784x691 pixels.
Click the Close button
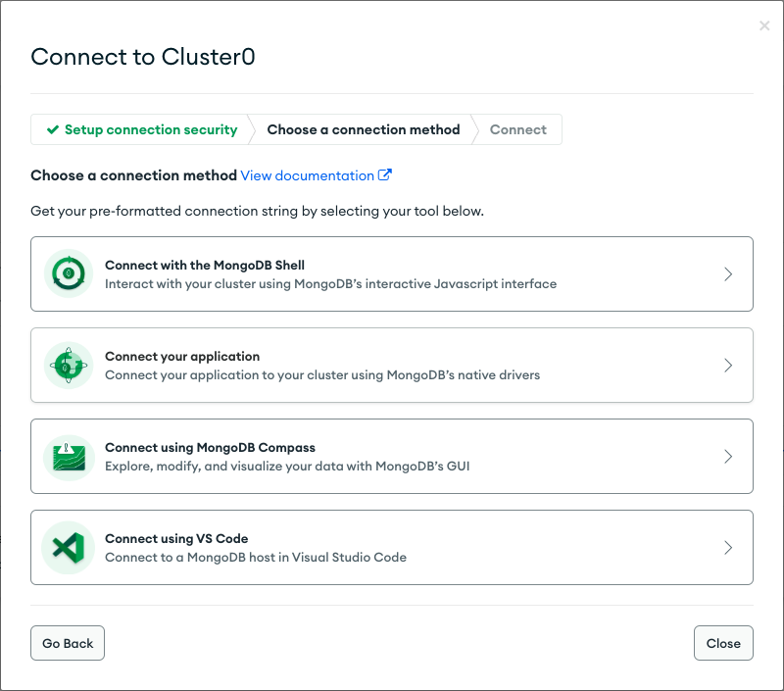(723, 643)
